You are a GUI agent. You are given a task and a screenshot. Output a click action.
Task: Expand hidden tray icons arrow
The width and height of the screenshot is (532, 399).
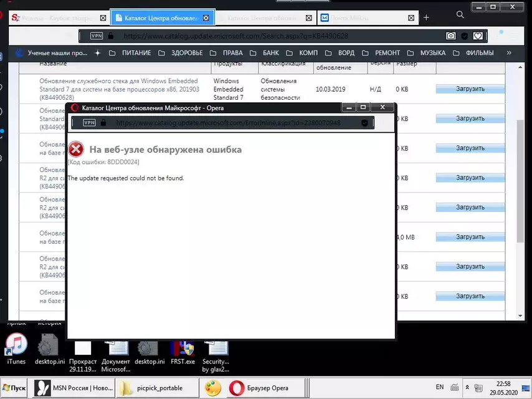click(x=467, y=387)
